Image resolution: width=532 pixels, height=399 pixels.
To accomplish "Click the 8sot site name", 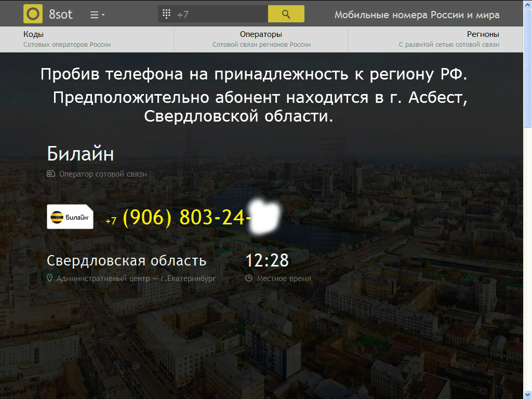I will pyautogui.click(x=61, y=14).
